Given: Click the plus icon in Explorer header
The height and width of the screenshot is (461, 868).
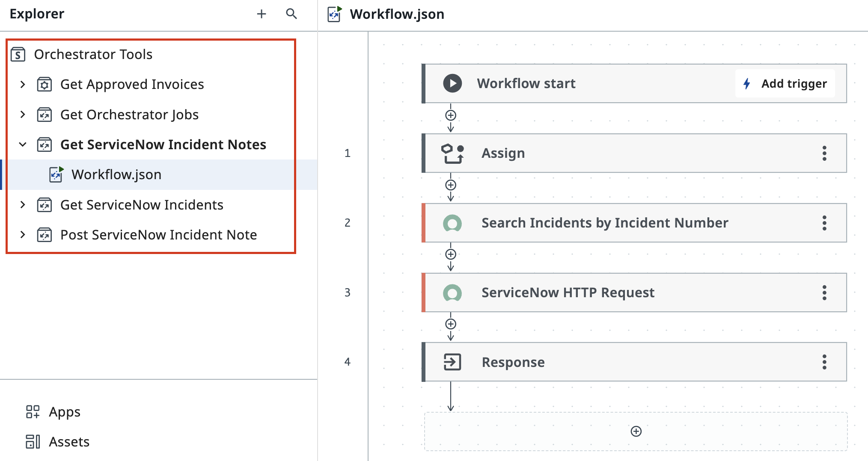Looking at the screenshot, I should coord(262,14).
